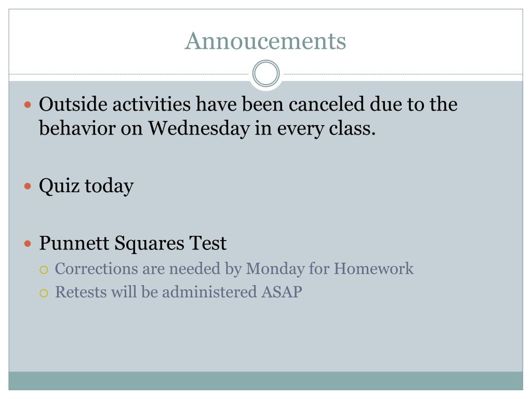Click the orange bullet beside Punnett Squares Test
532x399 pixels.
pos(28,243)
